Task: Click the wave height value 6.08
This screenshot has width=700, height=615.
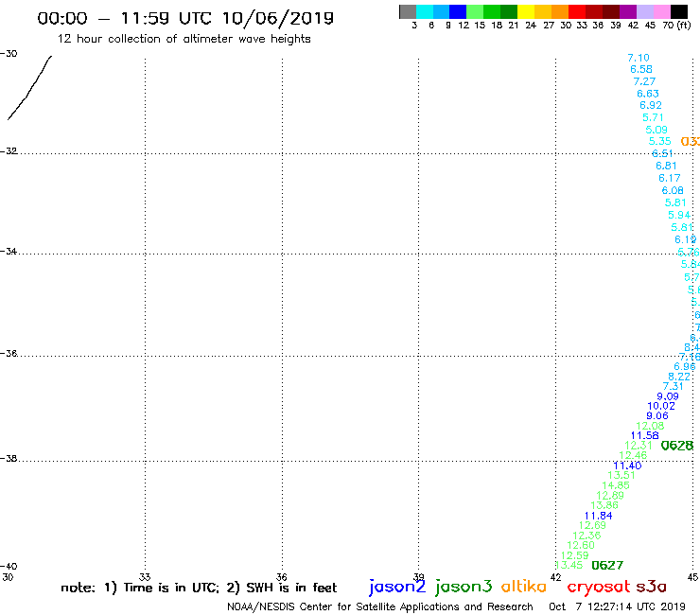Action: pos(673,190)
